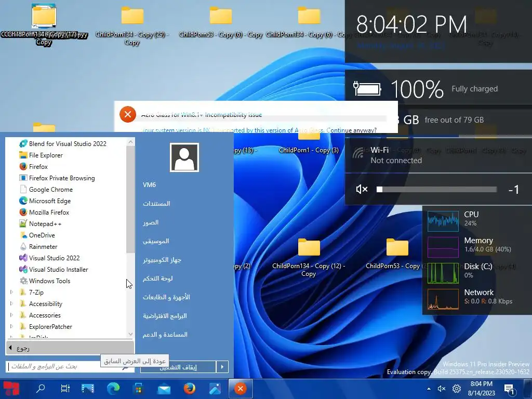Launch Rainmeter from program list
This screenshot has height=399, width=532.
[38, 247]
